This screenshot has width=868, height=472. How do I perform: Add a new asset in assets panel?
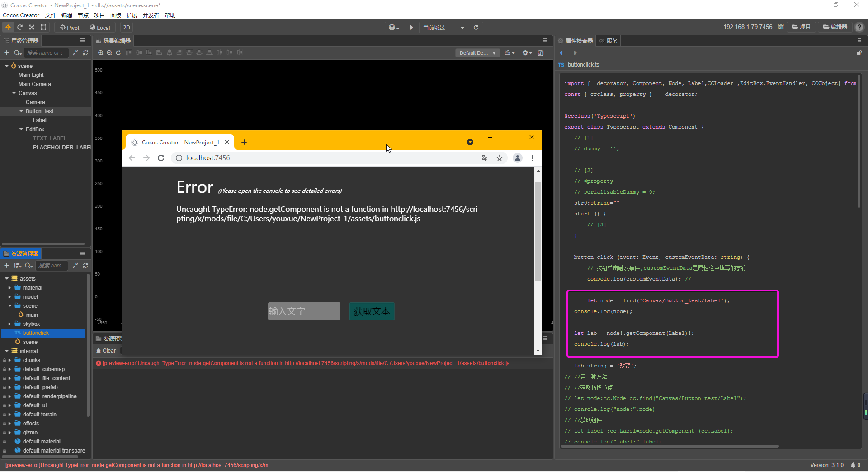click(7, 266)
